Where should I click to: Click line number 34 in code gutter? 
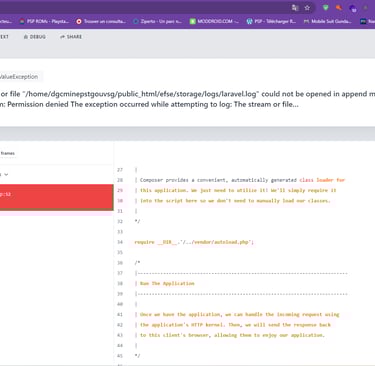click(120, 242)
